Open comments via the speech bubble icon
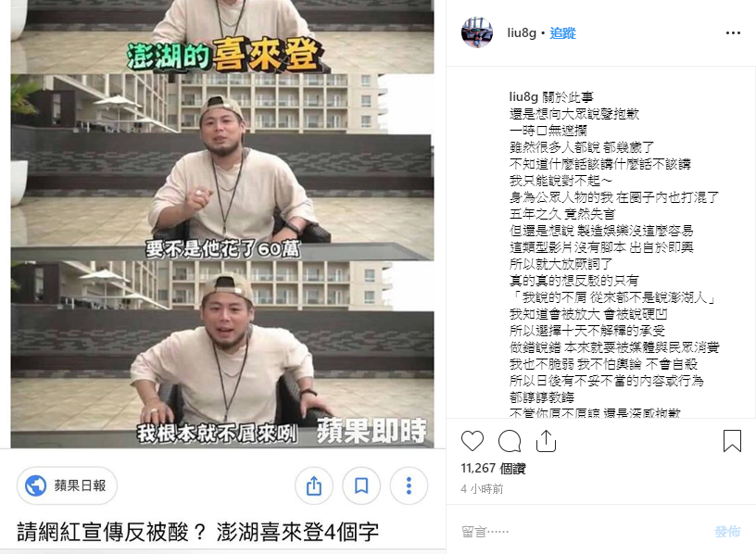 [510, 441]
